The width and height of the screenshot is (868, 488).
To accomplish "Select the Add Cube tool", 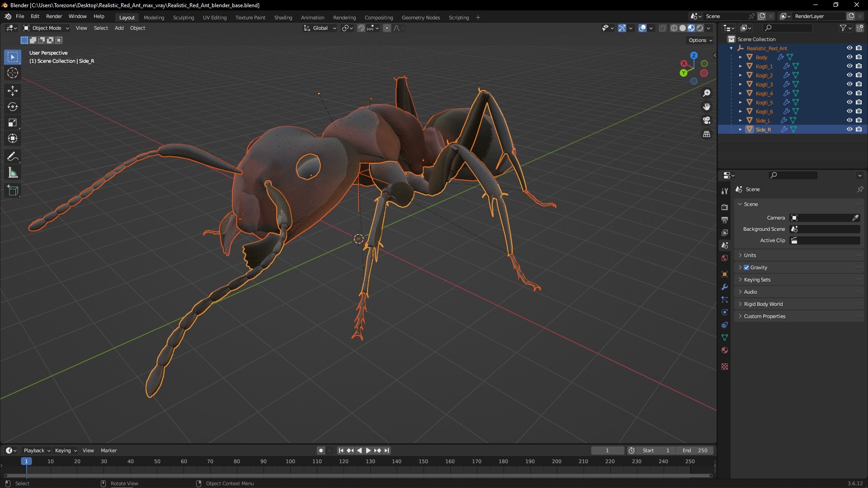I will (x=13, y=191).
